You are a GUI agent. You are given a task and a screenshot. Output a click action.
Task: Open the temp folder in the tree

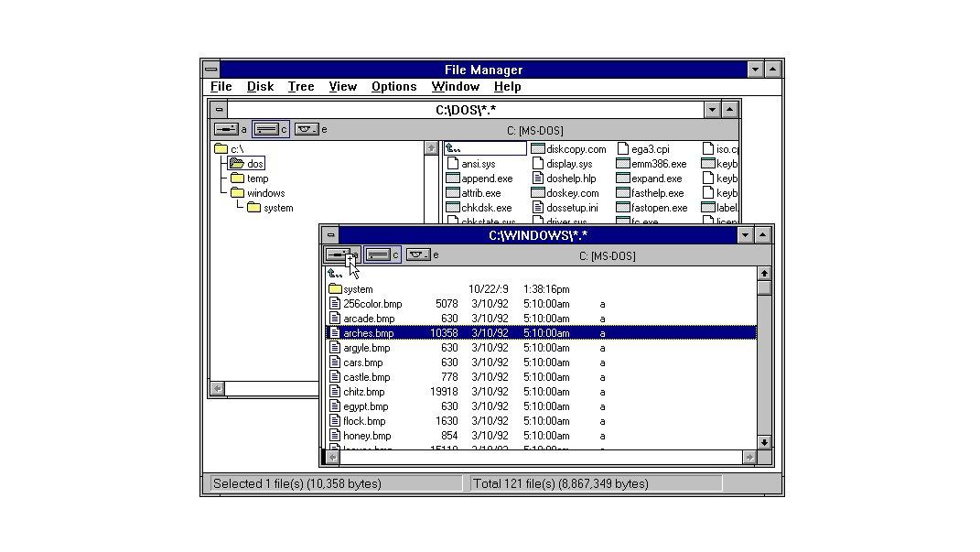coord(250,179)
